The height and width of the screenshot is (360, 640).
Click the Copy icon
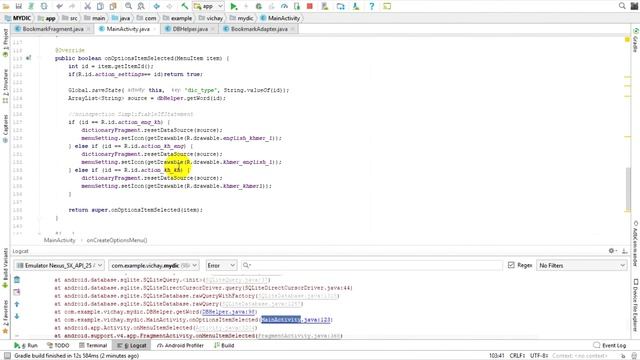(100, 6)
